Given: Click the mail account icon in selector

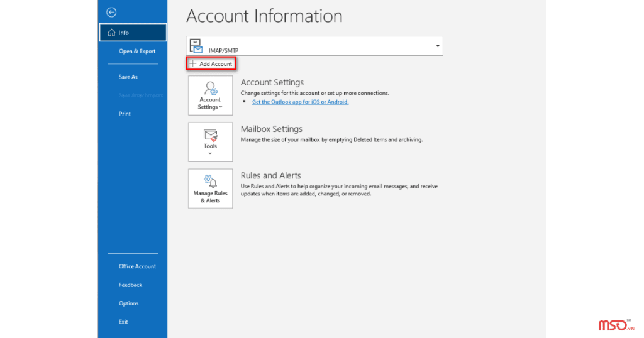Looking at the screenshot, I should pyautogui.click(x=196, y=46).
